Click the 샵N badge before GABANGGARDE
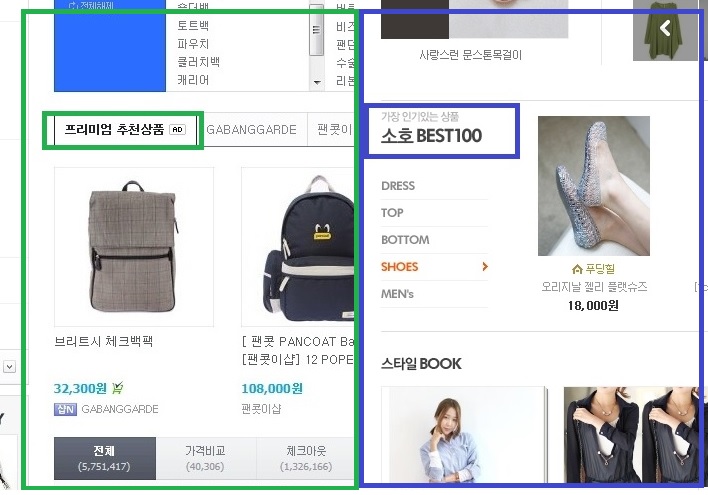This screenshot has height=495, width=708. click(x=65, y=409)
